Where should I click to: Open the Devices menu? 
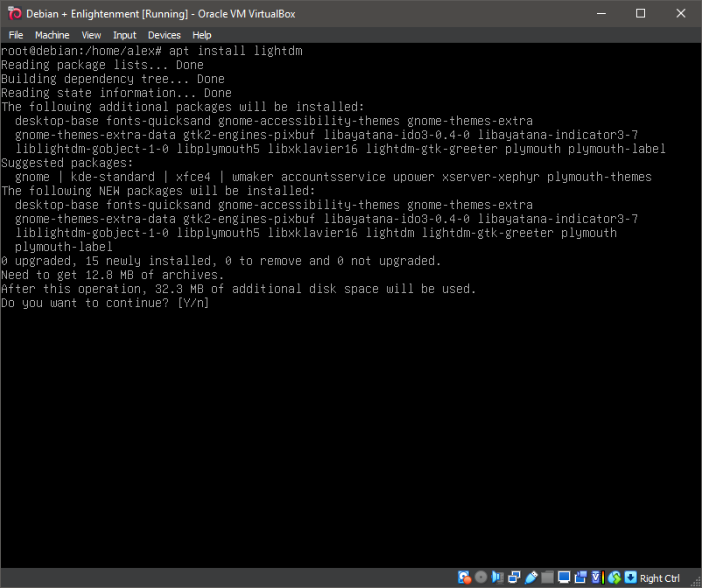coord(164,35)
